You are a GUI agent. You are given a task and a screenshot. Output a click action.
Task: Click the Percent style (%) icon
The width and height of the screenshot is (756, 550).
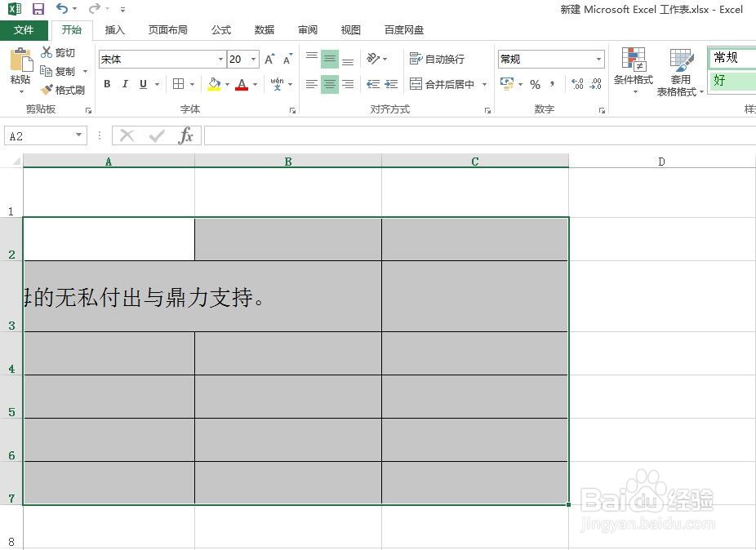pyautogui.click(x=536, y=84)
